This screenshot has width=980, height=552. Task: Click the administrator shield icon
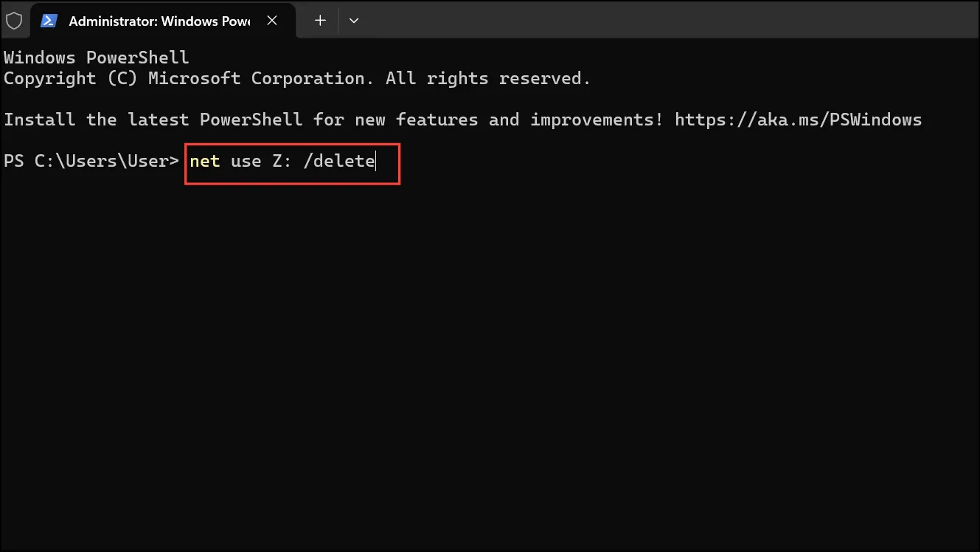(x=13, y=21)
